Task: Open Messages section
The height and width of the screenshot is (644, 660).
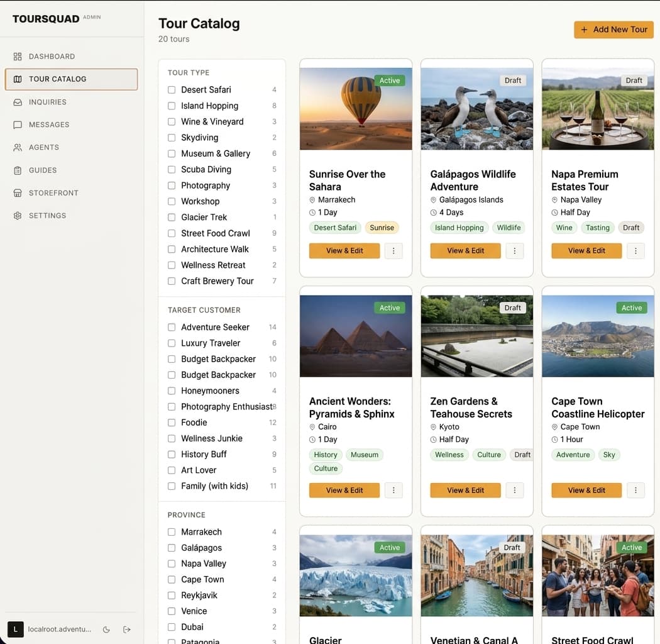Action: (x=71, y=125)
